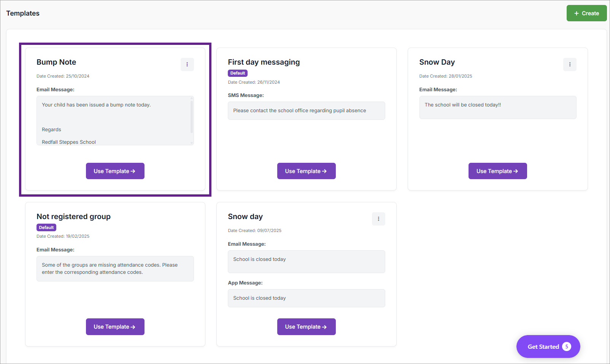Viewport: 610px width, 364px height.
Task: Open the Get Started checklist
Action: [543, 347]
